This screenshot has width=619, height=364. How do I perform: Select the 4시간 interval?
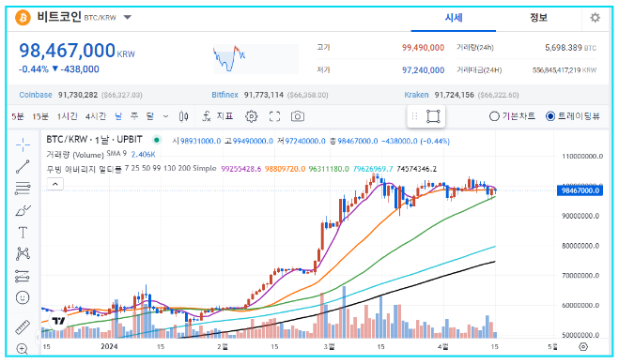click(96, 116)
